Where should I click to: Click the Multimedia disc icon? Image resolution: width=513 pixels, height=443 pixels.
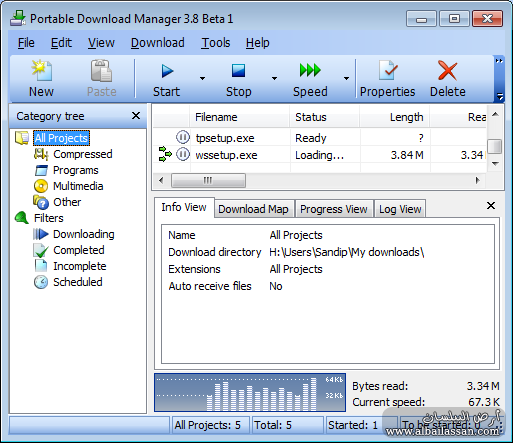coord(41,186)
